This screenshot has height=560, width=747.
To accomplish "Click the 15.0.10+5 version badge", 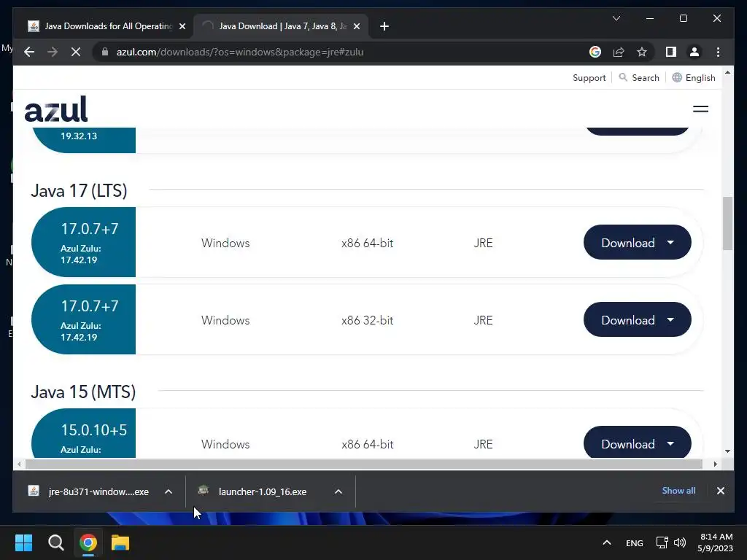I will (83, 433).
